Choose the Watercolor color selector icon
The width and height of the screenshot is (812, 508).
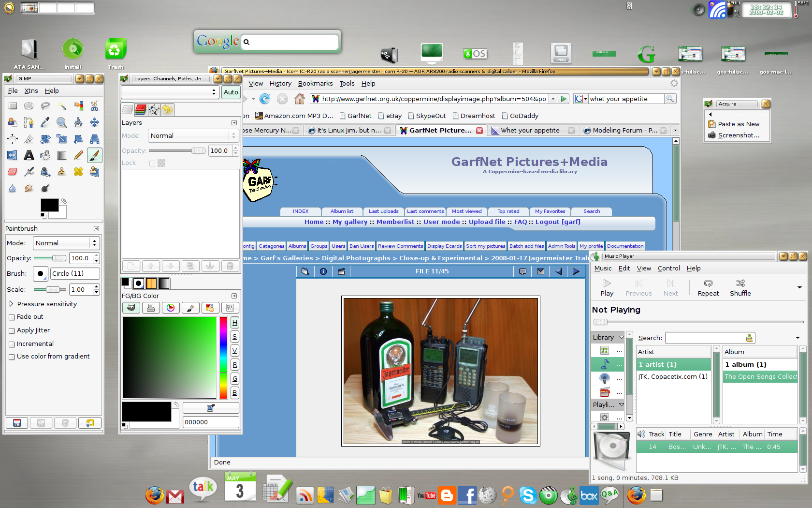click(x=190, y=308)
